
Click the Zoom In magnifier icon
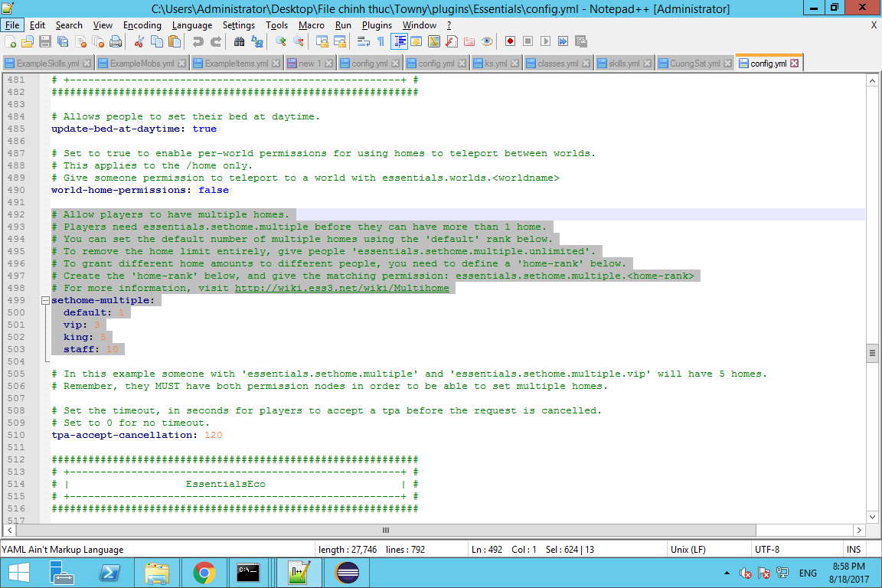(281, 41)
